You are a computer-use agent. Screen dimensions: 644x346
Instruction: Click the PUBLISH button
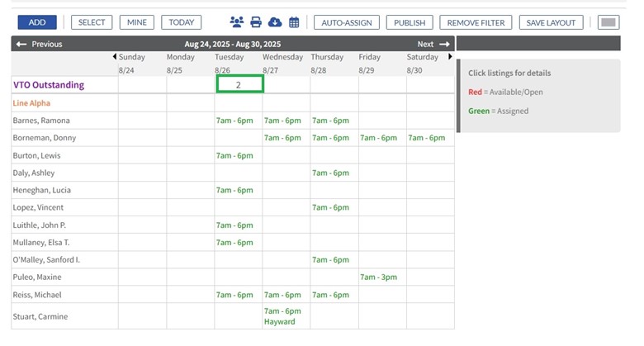410,22
